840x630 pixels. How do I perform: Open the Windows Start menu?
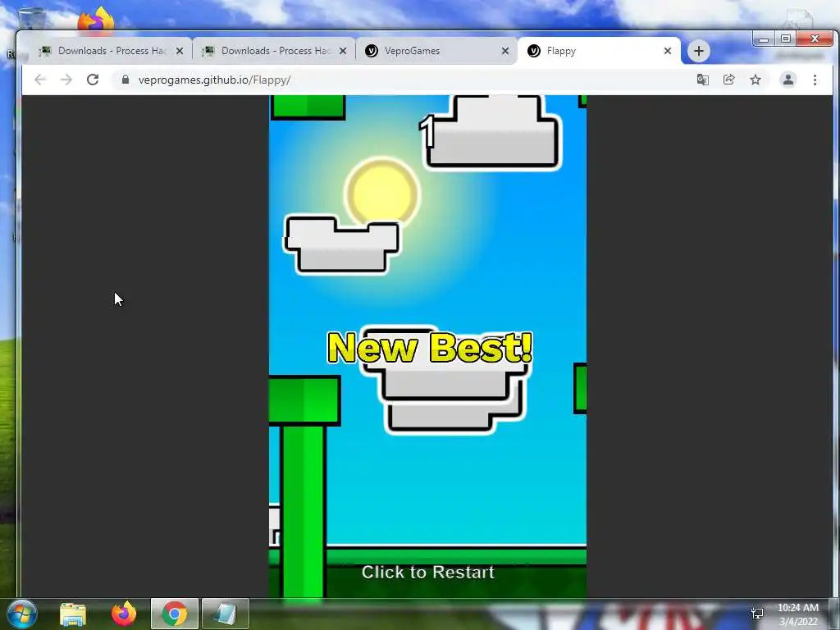(22, 614)
